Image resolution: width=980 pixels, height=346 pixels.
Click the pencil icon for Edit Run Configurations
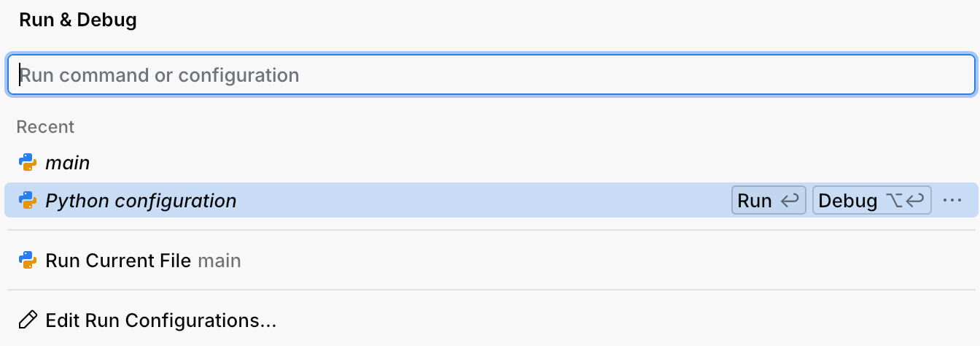28,320
